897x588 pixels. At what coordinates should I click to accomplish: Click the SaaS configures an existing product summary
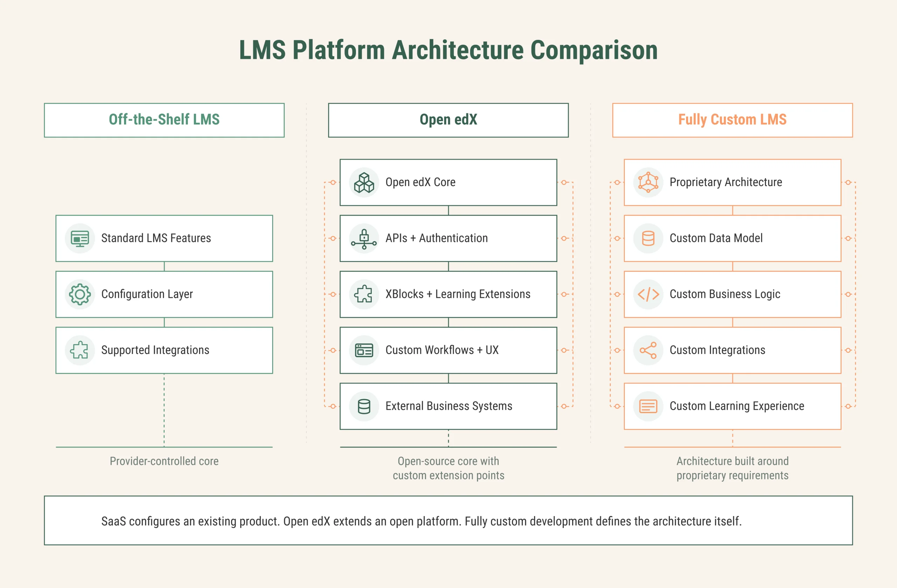click(422, 522)
